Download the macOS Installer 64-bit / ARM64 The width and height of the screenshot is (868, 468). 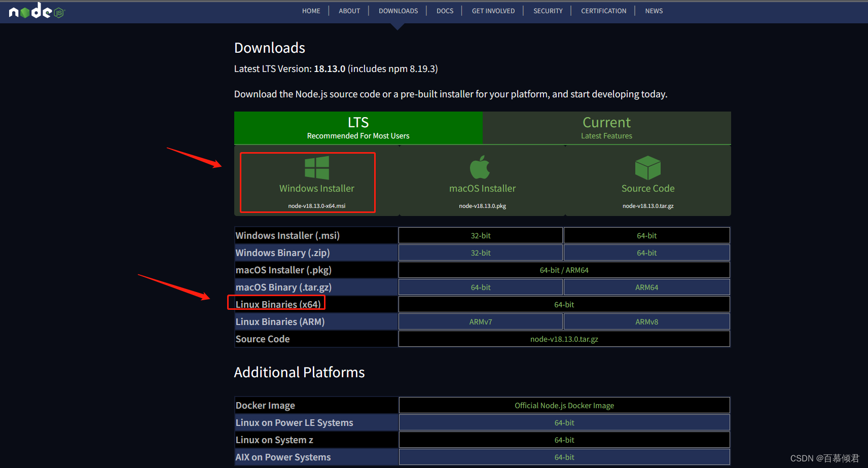coord(564,270)
